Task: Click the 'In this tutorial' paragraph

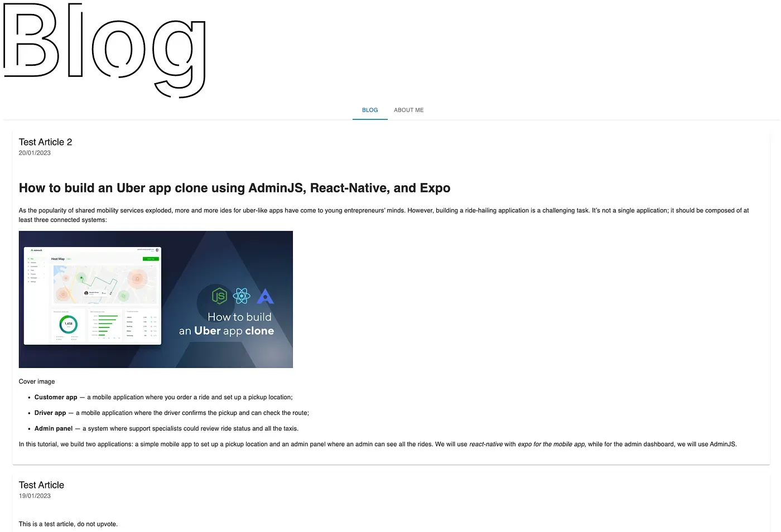Action: pos(378,444)
